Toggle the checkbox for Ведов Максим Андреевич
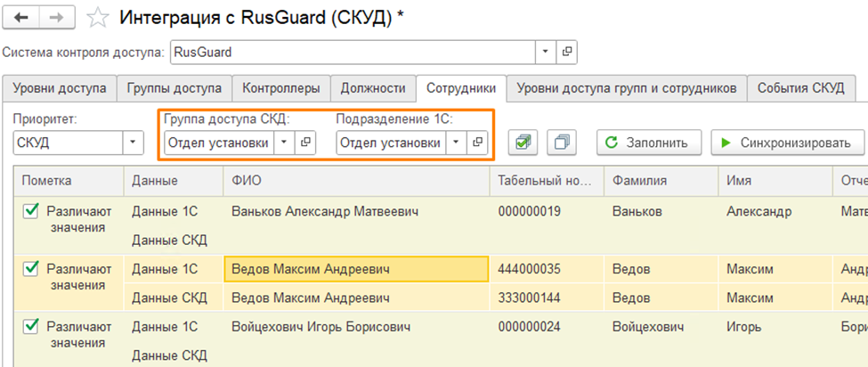868x367 pixels. click(x=31, y=268)
